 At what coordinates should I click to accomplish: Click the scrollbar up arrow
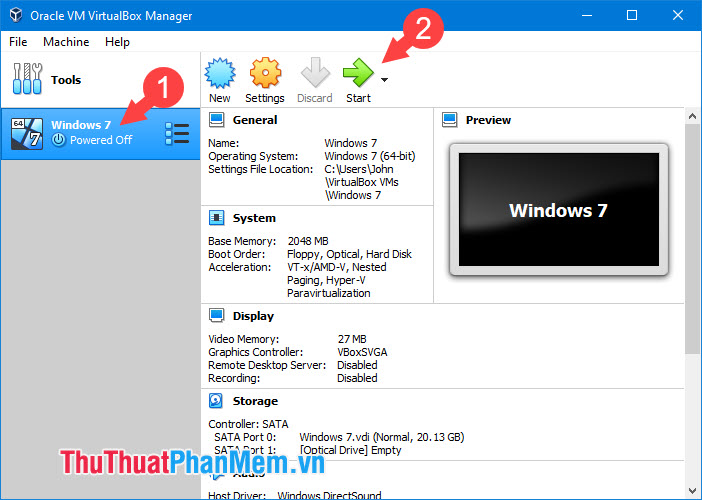[x=693, y=116]
